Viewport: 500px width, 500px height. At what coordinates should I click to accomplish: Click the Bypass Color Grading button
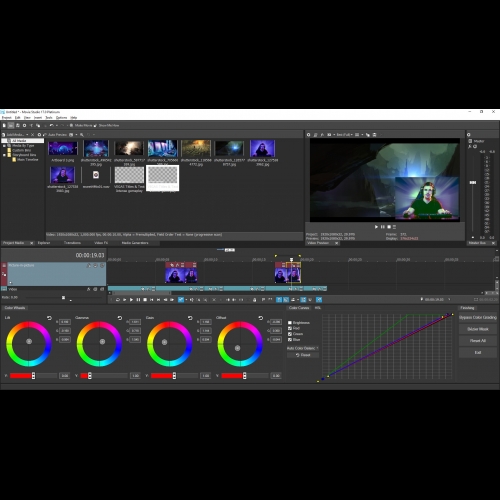(x=478, y=317)
